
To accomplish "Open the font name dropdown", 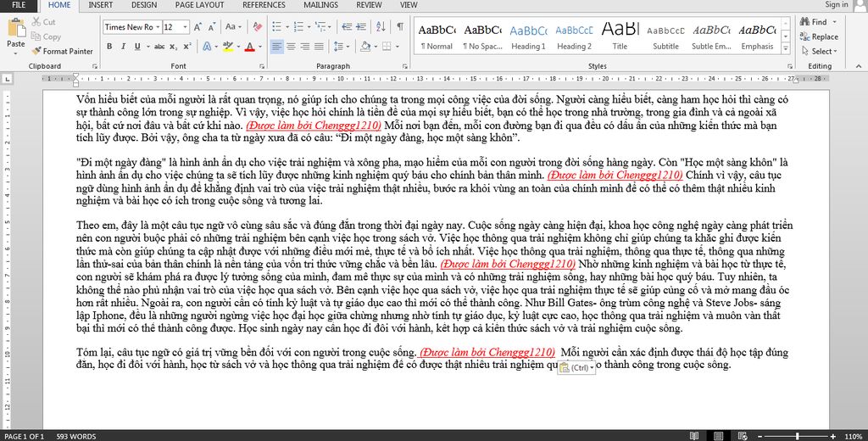I will click(158, 26).
